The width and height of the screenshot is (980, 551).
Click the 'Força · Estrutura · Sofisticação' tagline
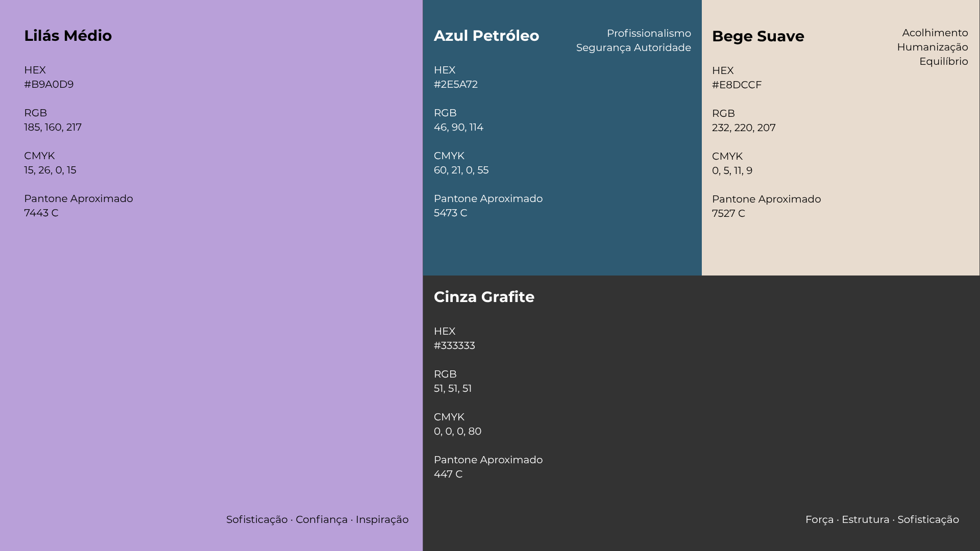[881, 519]
